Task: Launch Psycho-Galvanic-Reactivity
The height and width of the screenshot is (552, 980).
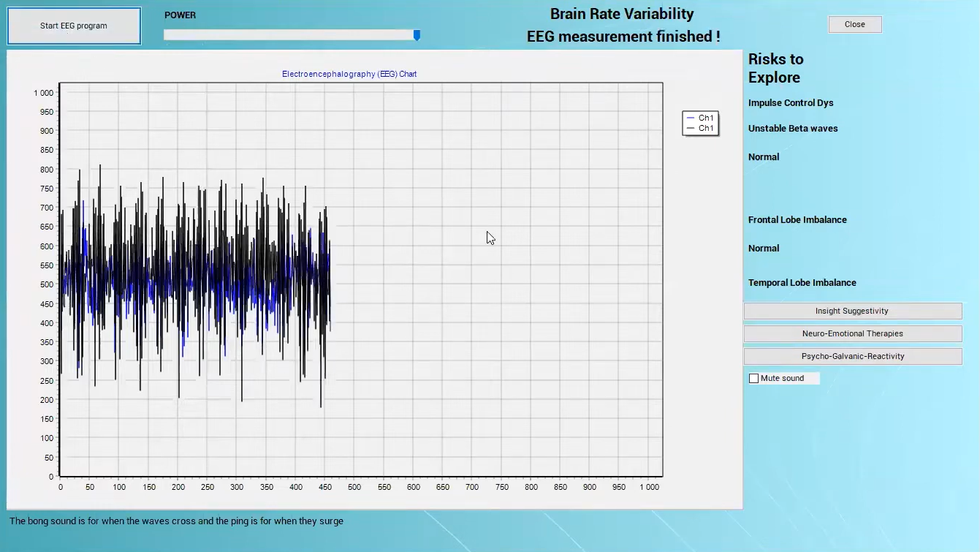Action: click(x=852, y=356)
